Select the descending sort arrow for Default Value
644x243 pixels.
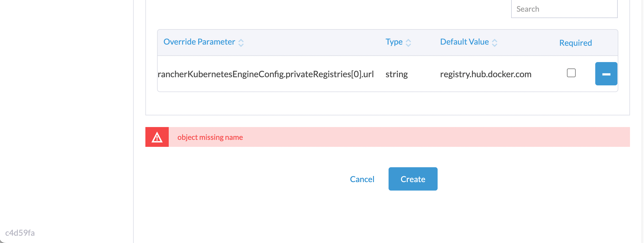495,44
